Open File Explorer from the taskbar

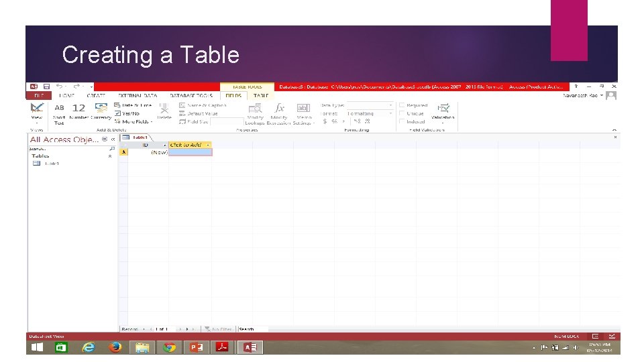(142, 347)
